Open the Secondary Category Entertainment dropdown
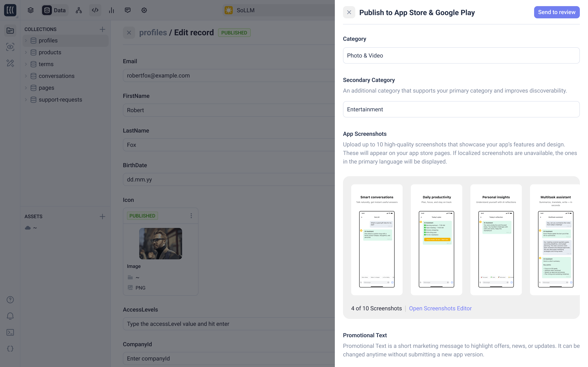This screenshot has height=367, width=588. point(461,109)
